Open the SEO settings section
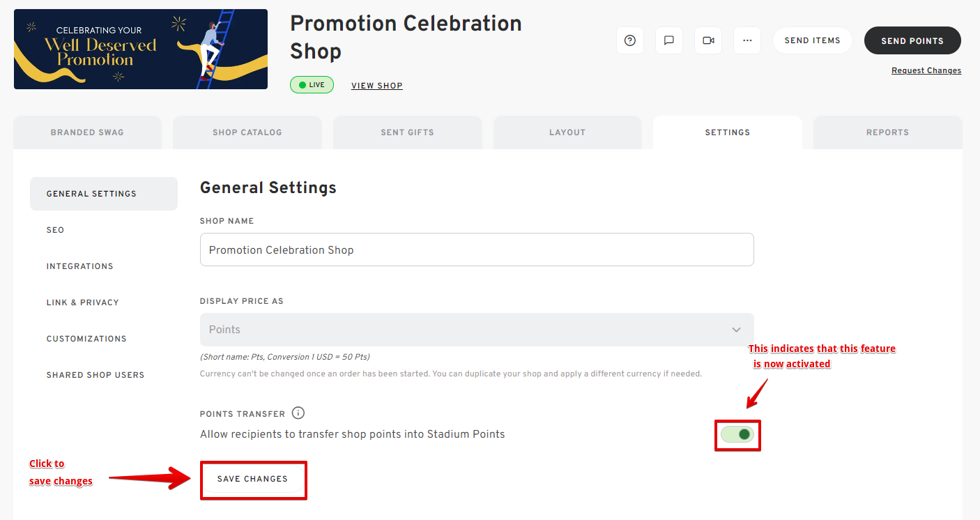The height and width of the screenshot is (520, 980). point(55,230)
